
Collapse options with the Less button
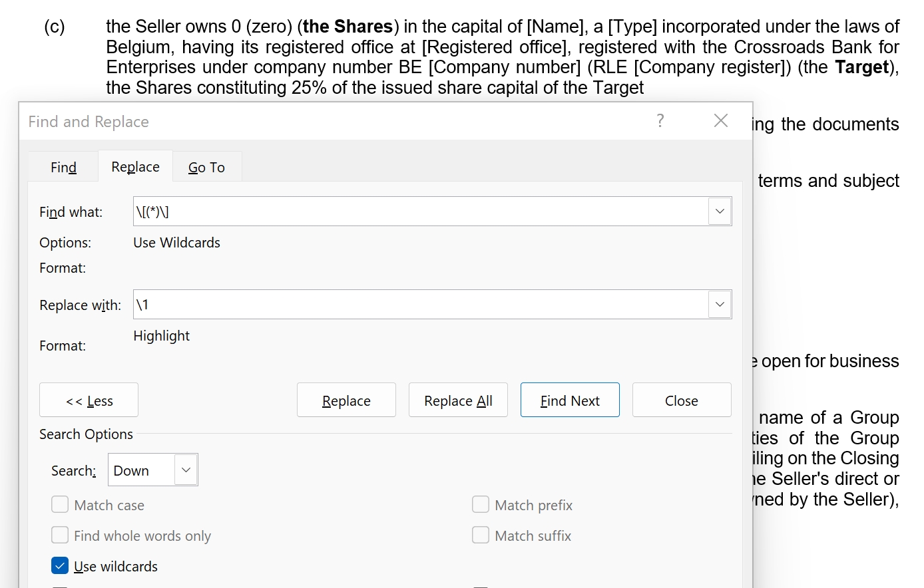pyautogui.click(x=89, y=400)
